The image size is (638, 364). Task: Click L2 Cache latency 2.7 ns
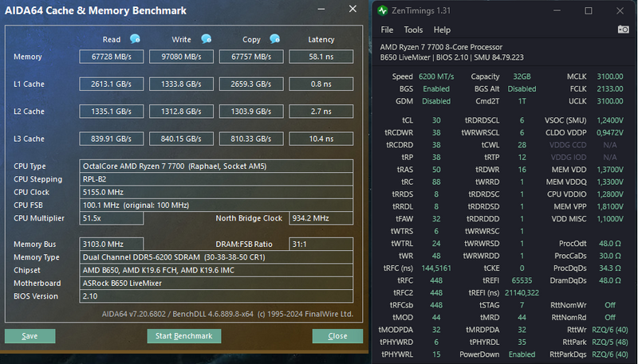[x=321, y=112]
